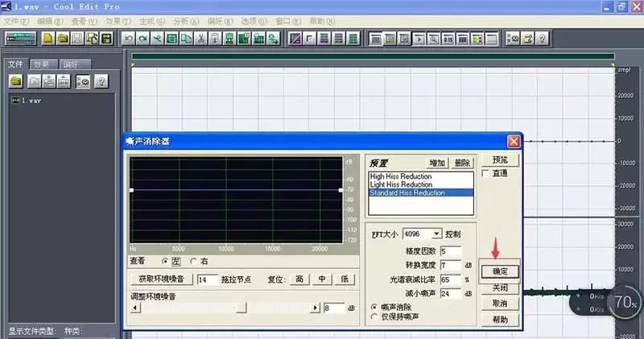Open the 编辑 menu

coord(50,21)
